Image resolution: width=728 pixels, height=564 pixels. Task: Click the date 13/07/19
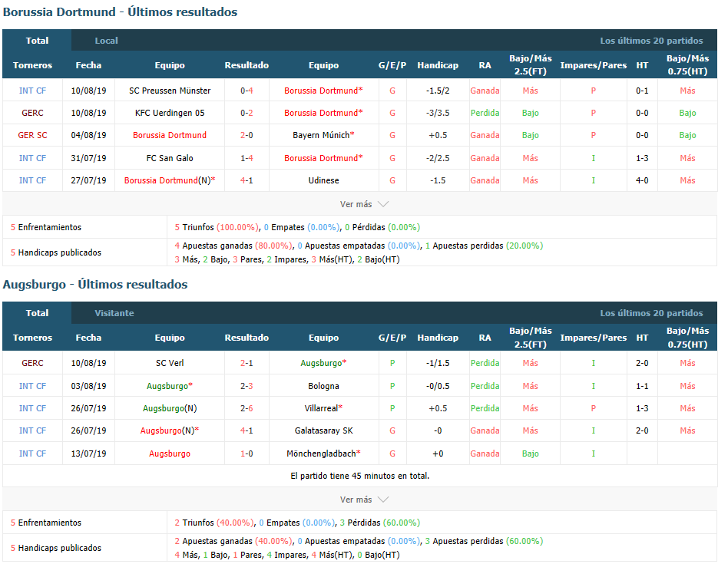88,454
